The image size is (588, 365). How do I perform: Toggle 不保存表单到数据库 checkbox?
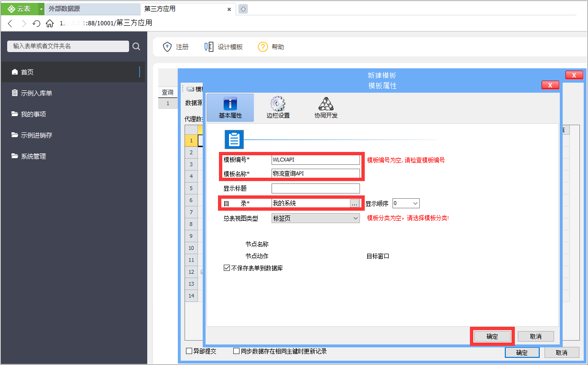click(227, 268)
